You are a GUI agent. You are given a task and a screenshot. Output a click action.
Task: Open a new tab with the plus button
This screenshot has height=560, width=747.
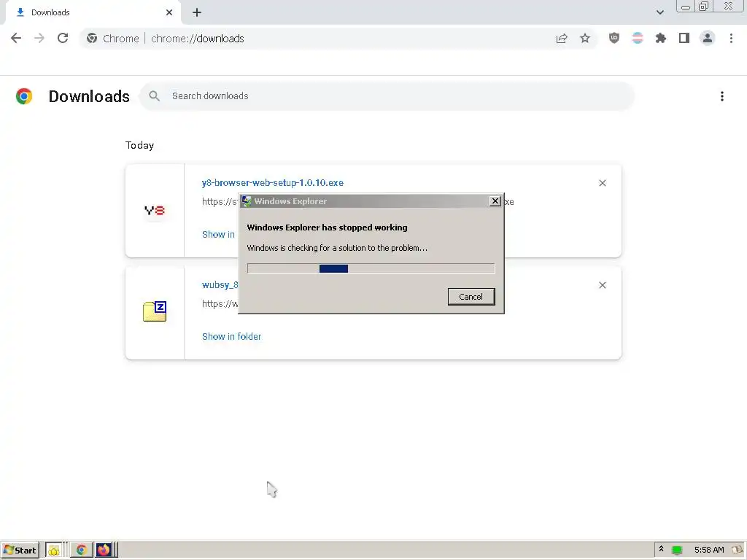coord(197,13)
